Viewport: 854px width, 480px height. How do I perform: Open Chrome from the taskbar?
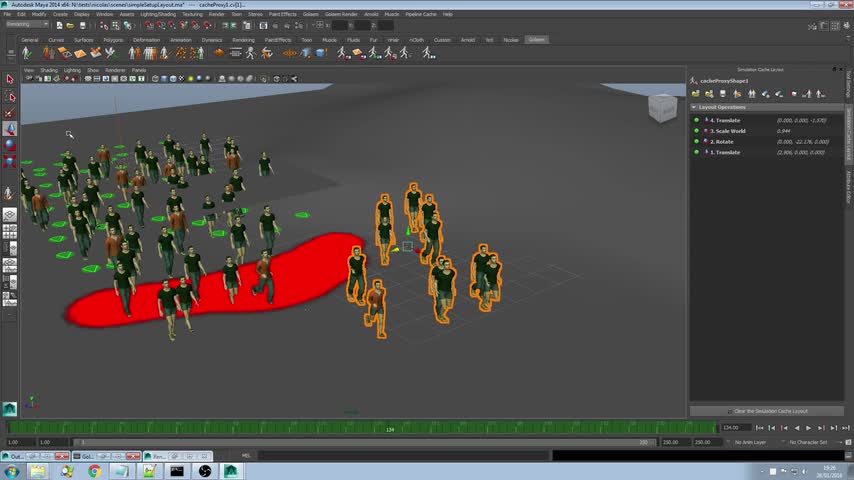pyautogui.click(x=95, y=471)
